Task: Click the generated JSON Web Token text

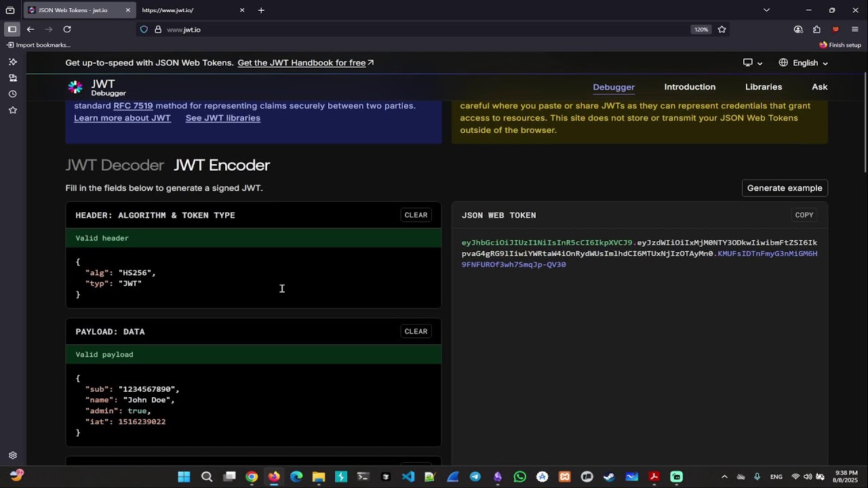Action: point(639,253)
